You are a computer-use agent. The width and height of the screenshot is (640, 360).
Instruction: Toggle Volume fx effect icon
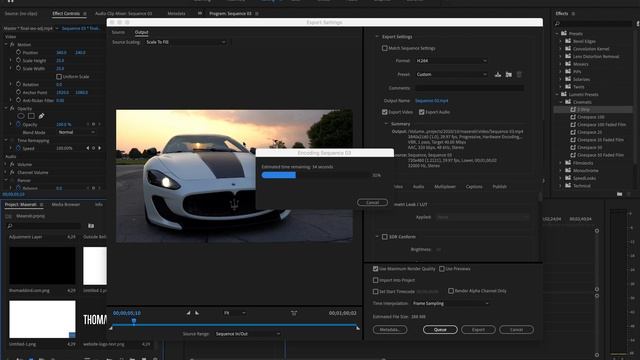[12, 164]
